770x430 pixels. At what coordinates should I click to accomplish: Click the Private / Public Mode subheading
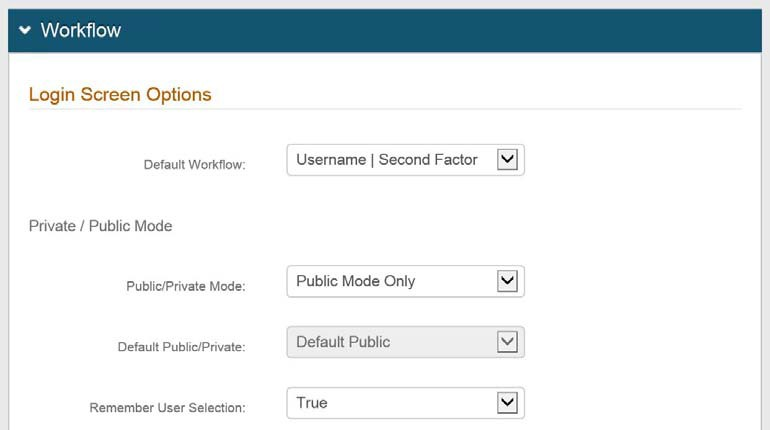pos(100,226)
